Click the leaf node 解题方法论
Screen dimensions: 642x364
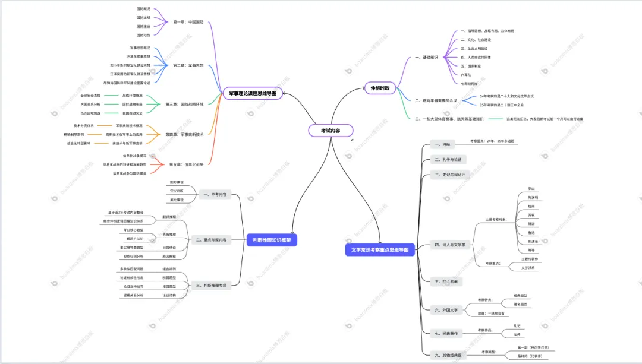[135, 239]
